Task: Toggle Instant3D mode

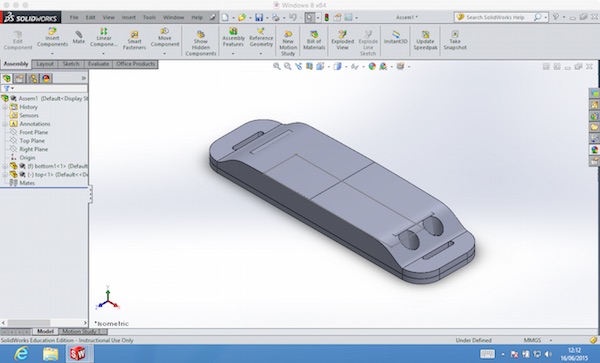Action: (396, 37)
